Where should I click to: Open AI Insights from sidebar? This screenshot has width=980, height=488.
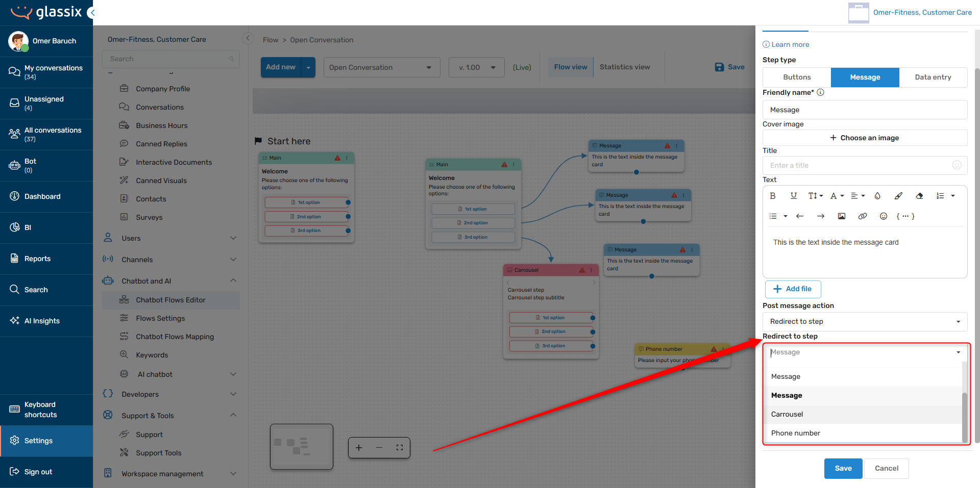(x=46, y=321)
